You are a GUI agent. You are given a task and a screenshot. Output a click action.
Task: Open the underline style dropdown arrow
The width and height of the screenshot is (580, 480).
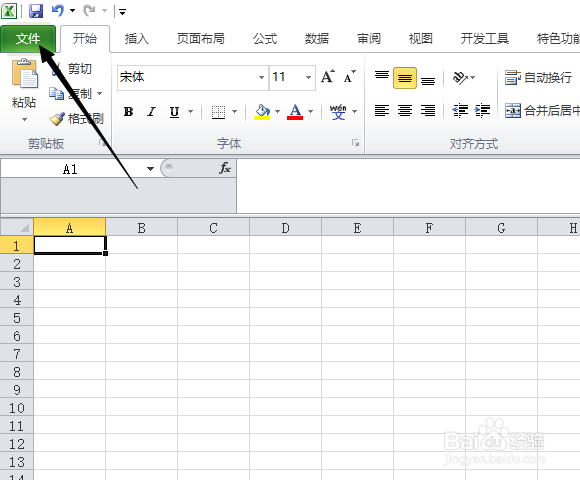click(x=190, y=111)
